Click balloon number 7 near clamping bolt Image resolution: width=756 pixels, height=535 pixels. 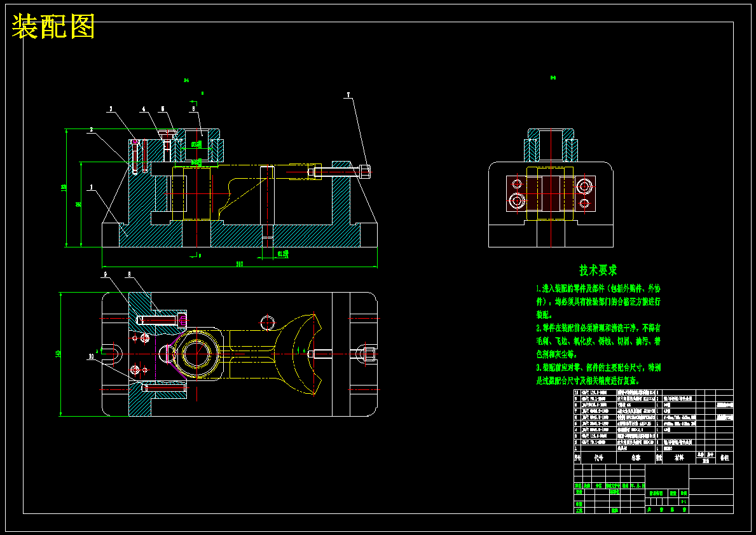coord(348,95)
